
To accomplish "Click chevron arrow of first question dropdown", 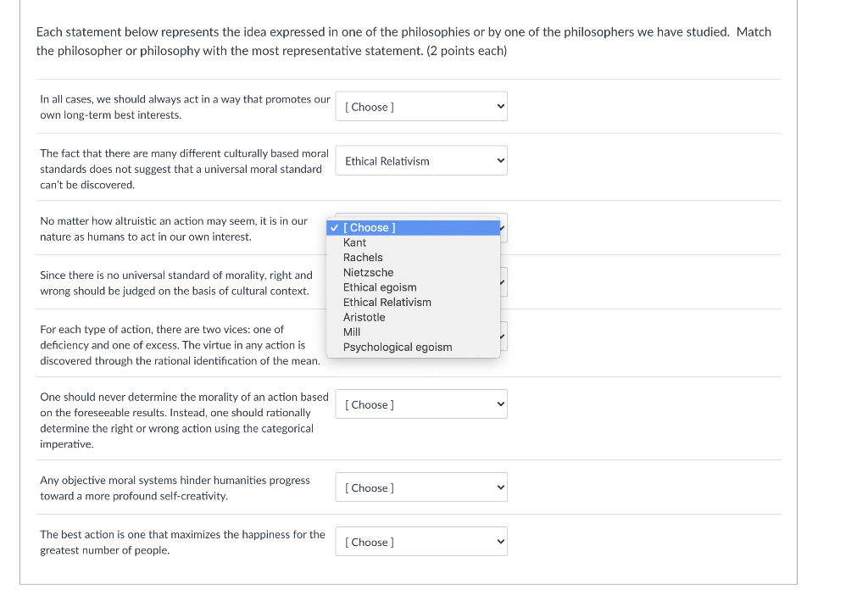I will [x=500, y=107].
